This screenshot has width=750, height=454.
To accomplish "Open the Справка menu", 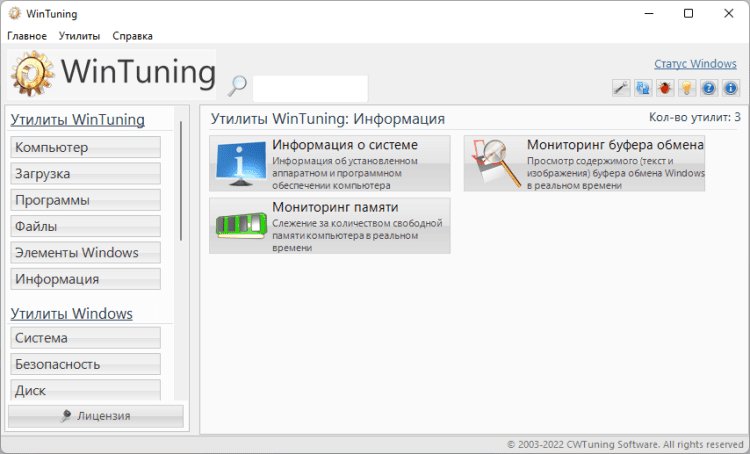I will pos(132,36).
